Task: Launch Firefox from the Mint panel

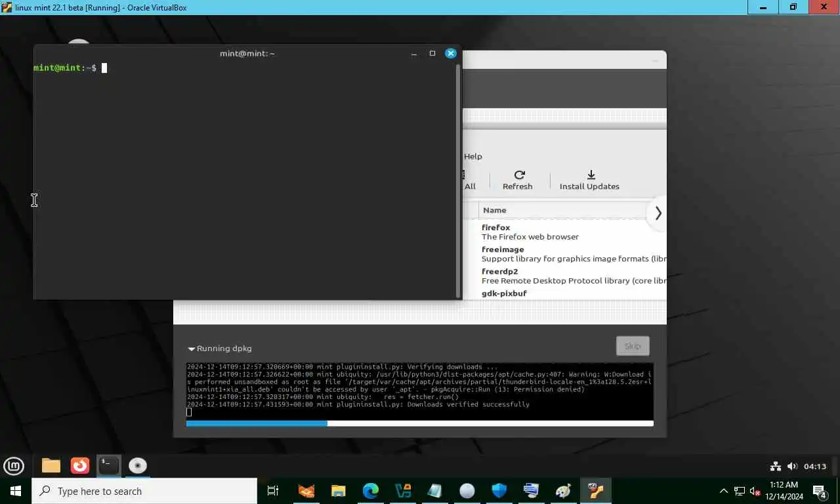Action: coord(80,466)
